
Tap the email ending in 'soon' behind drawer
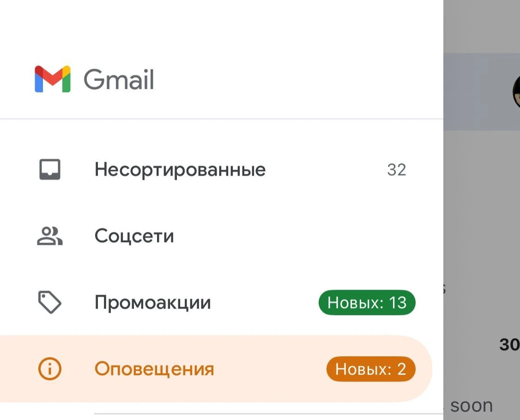471,405
